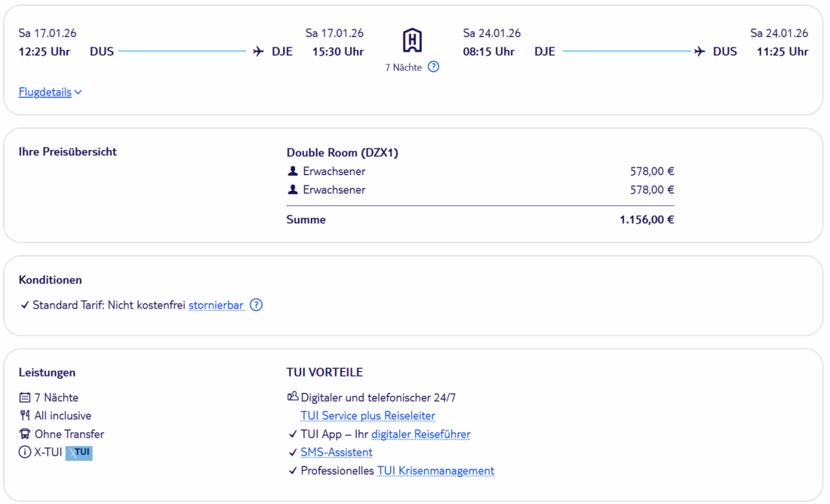Viewport: 830px width, 504px height.
Task: Click the outbound flight airplane icon
Action: point(259,51)
